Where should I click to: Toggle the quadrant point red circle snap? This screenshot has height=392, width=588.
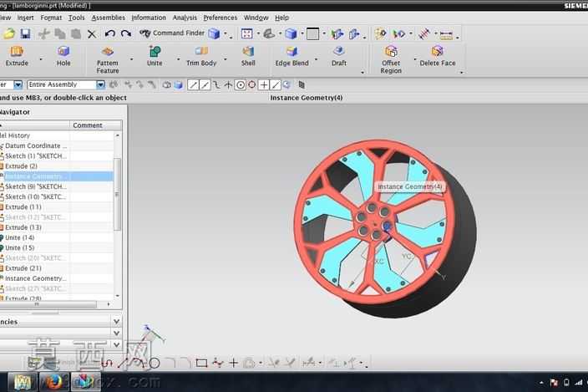pyautogui.click(x=252, y=84)
